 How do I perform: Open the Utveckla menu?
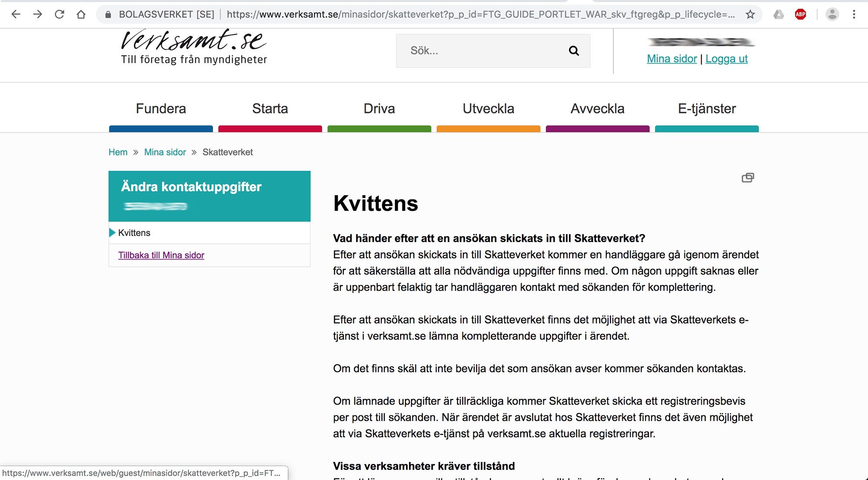coord(488,108)
